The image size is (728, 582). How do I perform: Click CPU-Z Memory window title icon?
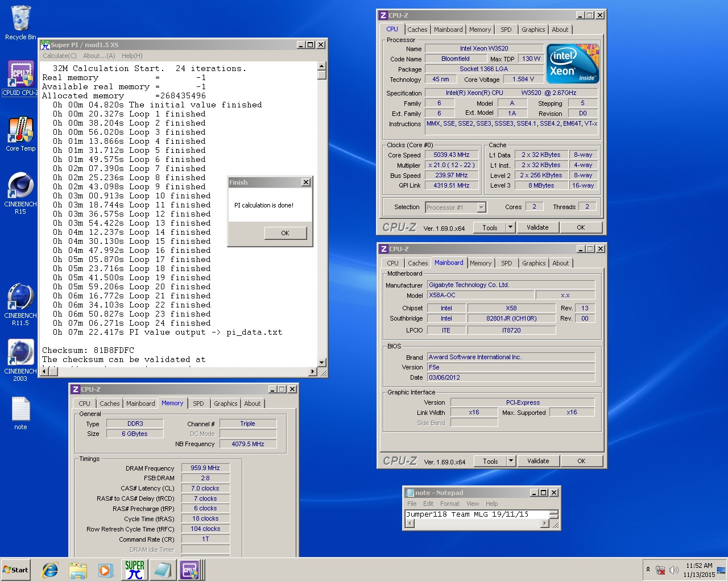[75, 389]
